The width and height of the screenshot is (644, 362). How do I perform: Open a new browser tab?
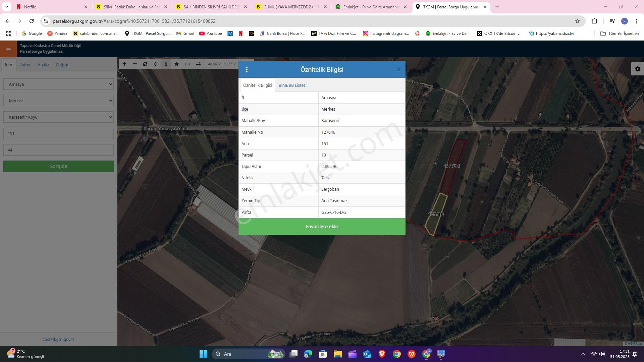[x=497, y=7]
